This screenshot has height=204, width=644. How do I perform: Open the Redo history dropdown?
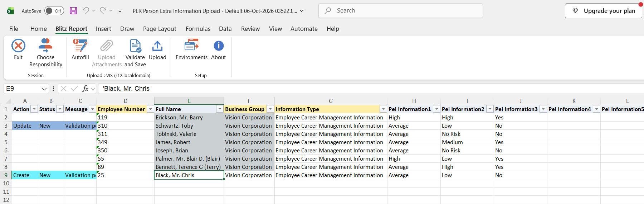point(111,11)
